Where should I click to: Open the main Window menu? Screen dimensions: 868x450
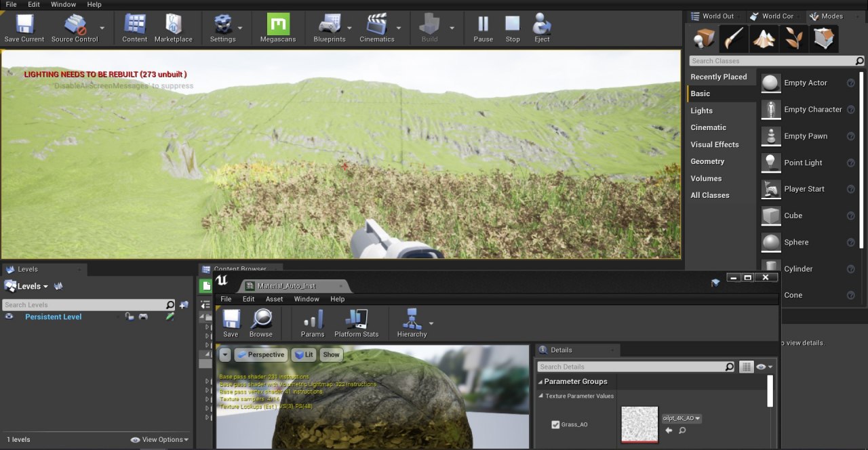(x=64, y=4)
